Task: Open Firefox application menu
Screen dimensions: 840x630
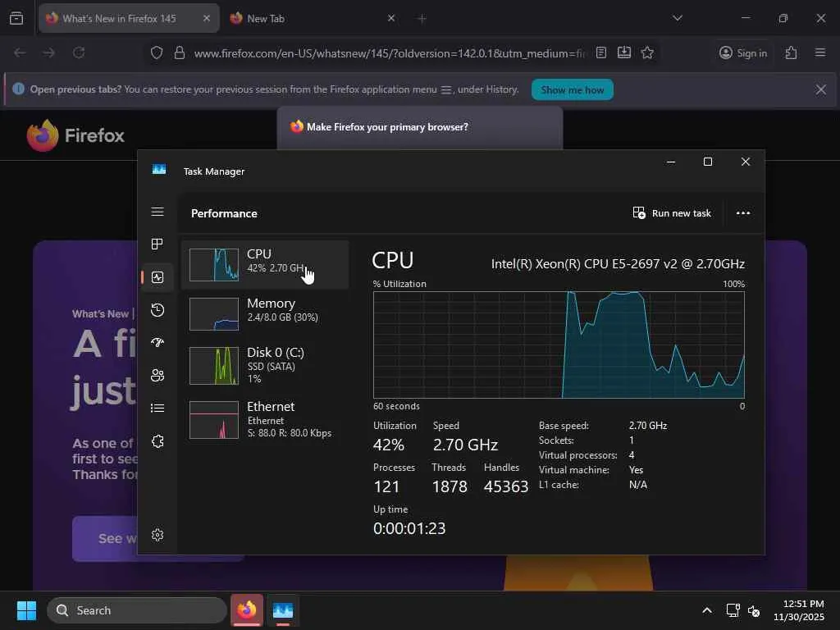Action: point(820,52)
